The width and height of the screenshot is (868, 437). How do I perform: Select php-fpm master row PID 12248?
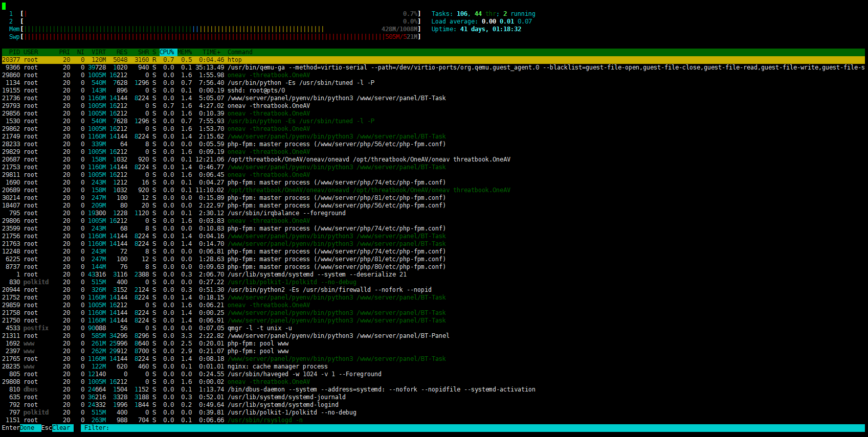pyautogui.click(x=433, y=251)
